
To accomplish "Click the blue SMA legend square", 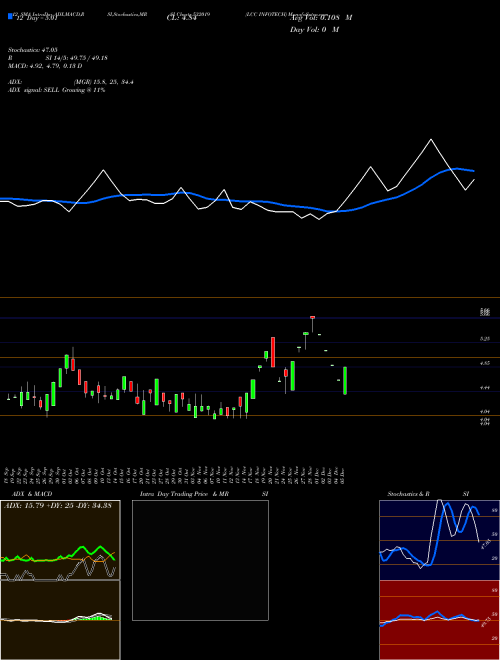I will pos(10,16).
